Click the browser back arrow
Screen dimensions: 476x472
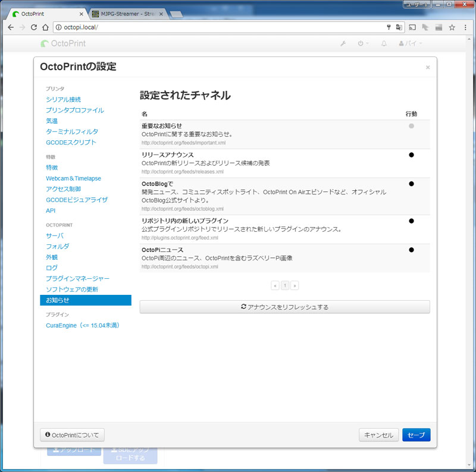[11, 27]
